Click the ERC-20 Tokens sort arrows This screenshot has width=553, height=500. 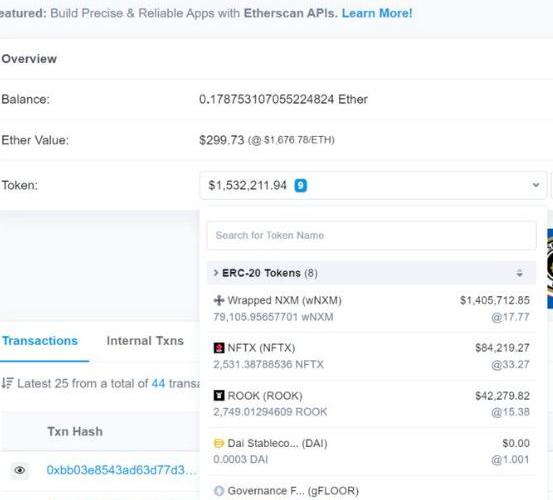(x=519, y=273)
